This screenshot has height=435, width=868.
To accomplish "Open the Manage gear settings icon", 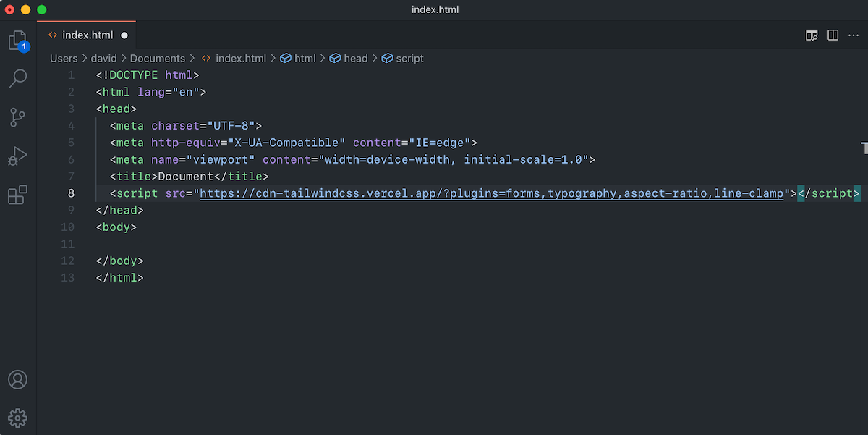I will click(17, 417).
